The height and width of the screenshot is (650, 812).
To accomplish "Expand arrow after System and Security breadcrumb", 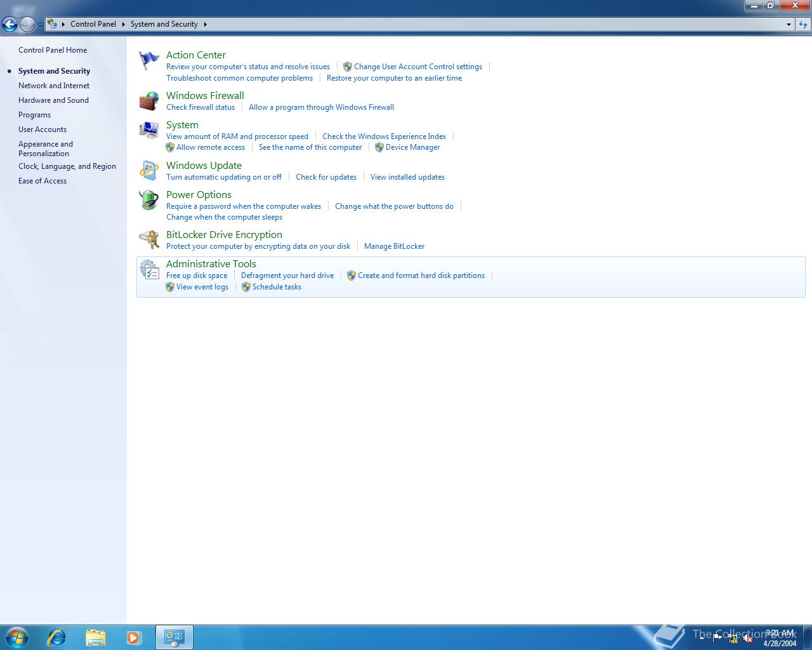I will [205, 24].
